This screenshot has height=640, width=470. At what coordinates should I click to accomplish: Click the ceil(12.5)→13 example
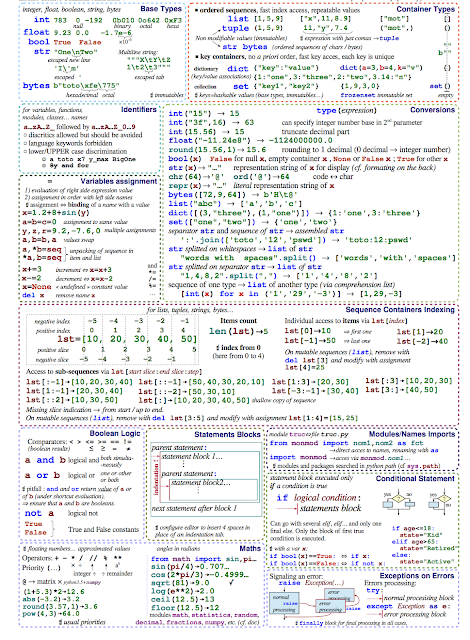[183, 599]
